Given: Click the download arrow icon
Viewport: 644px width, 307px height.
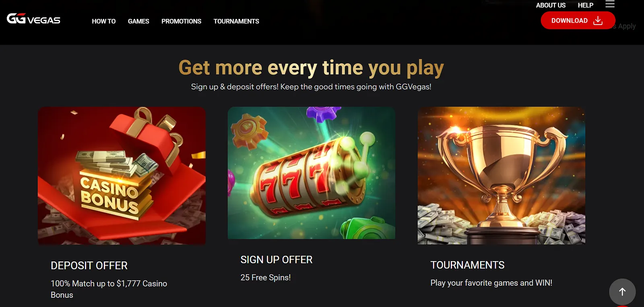Looking at the screenshot, I should pyautogui.click(x=598, y=21).
